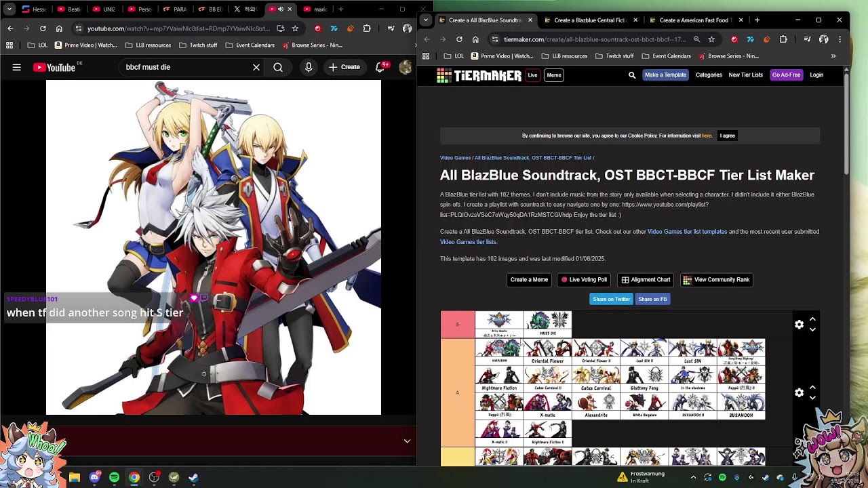Move the S tier row down with arrow

point(812,330)
